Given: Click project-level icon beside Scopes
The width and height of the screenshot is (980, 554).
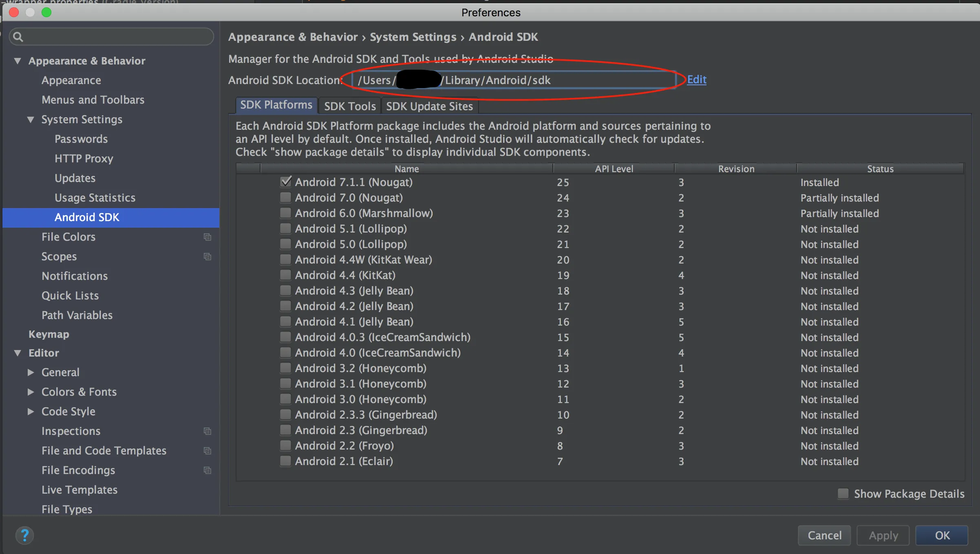Looking at the screenshot, I should point(207,257).
